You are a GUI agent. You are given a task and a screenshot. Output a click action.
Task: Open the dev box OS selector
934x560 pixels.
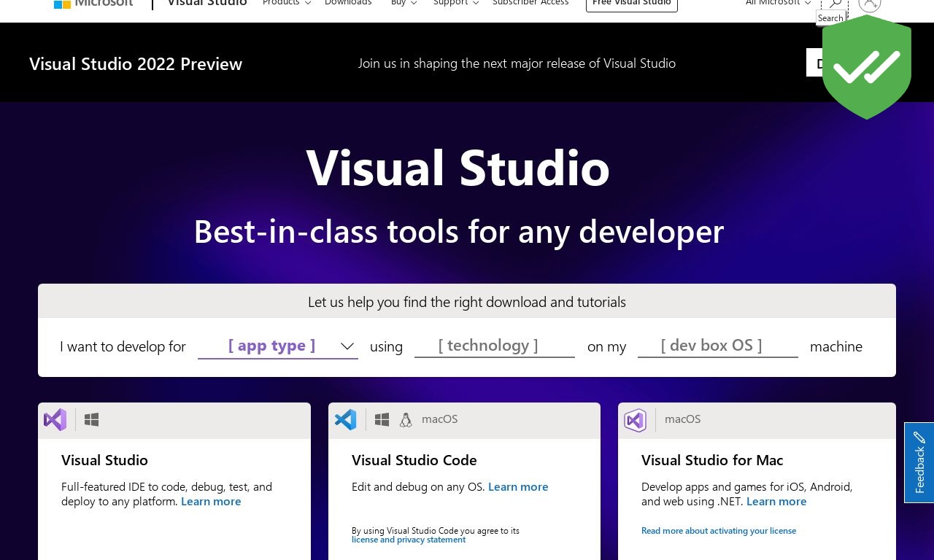coord(718,346)
